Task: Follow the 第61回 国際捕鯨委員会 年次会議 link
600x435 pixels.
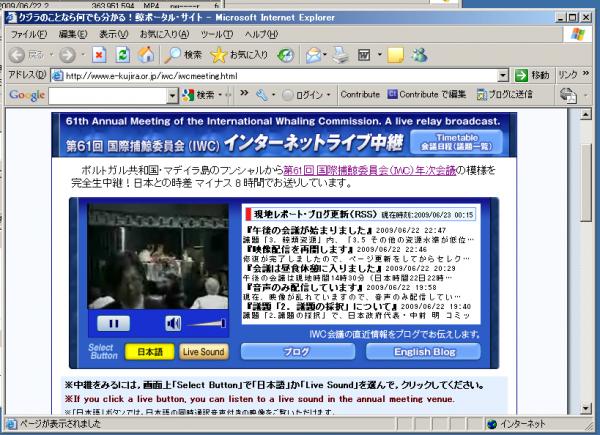Action: coord(370,170)
